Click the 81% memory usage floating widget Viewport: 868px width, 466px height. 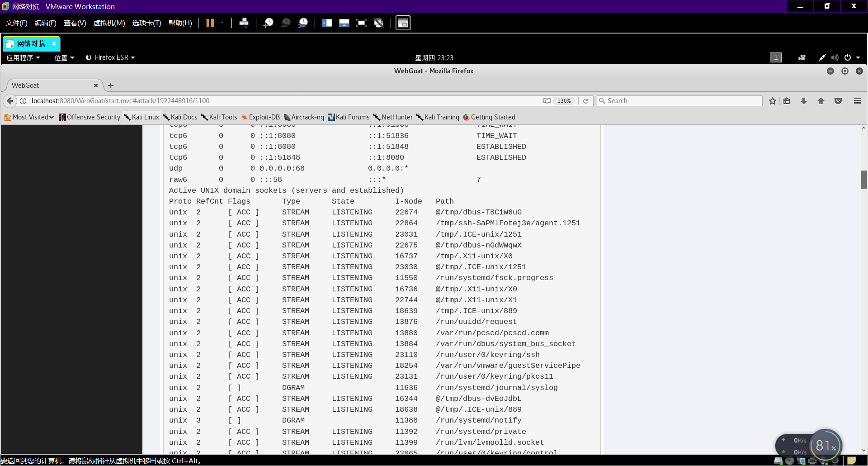point(826,446)
